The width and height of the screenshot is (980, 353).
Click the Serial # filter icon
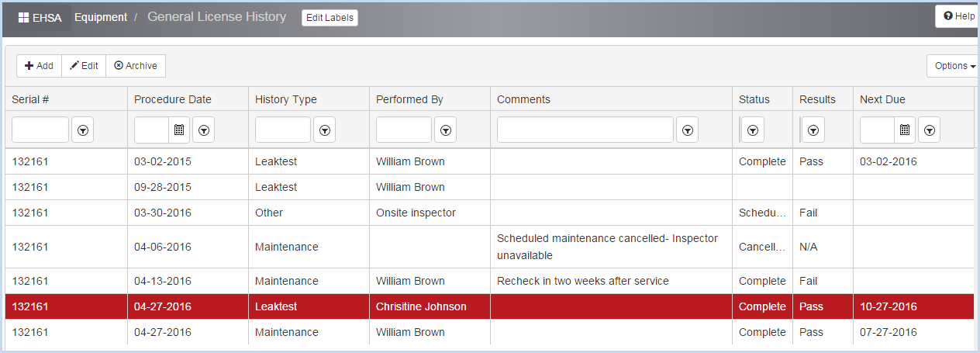[83, 130]
